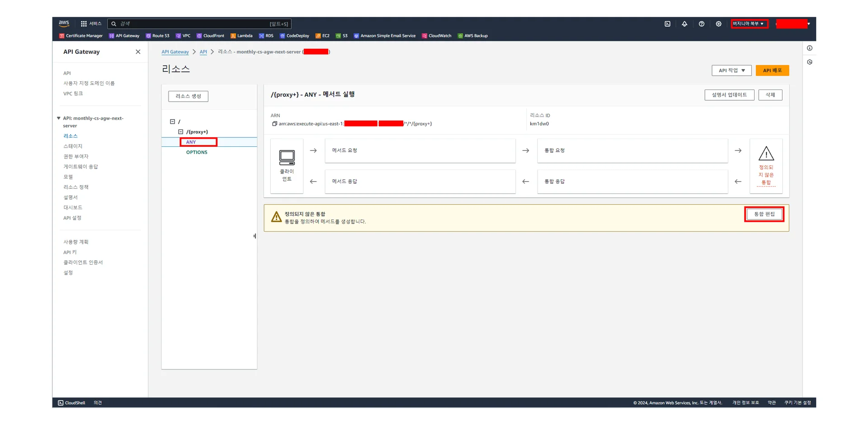This screenshot has height=425, width=868.
Task: Open the notifications bell
Action: point(684,24)
